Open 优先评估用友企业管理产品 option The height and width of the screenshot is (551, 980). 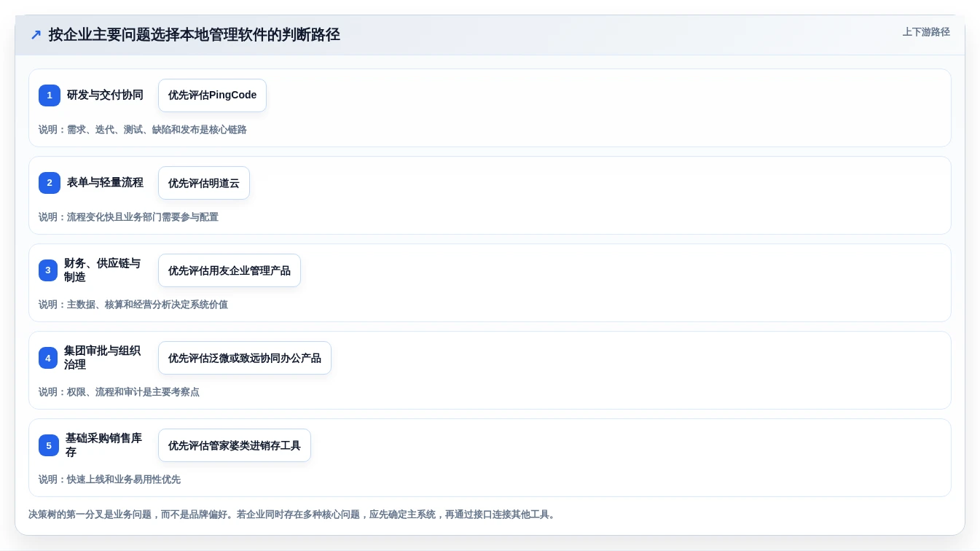230,270
